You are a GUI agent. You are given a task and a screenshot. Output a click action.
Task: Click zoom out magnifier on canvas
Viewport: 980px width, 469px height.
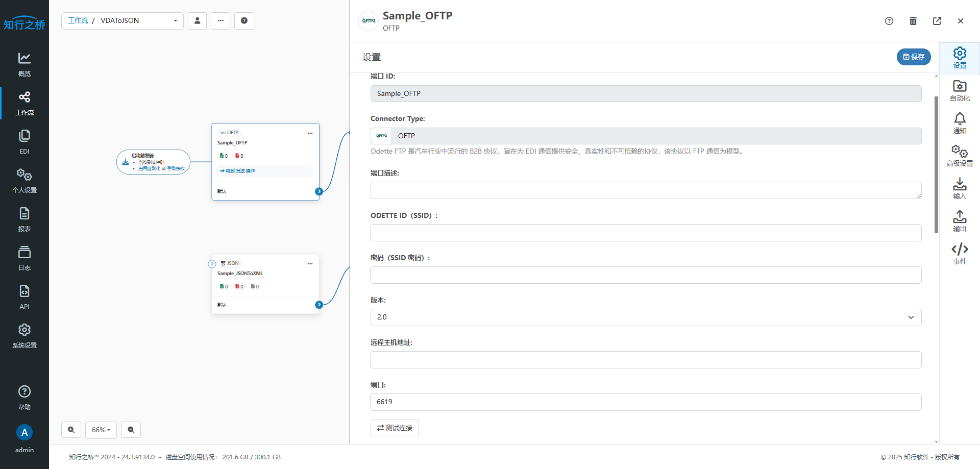[131, 430]
